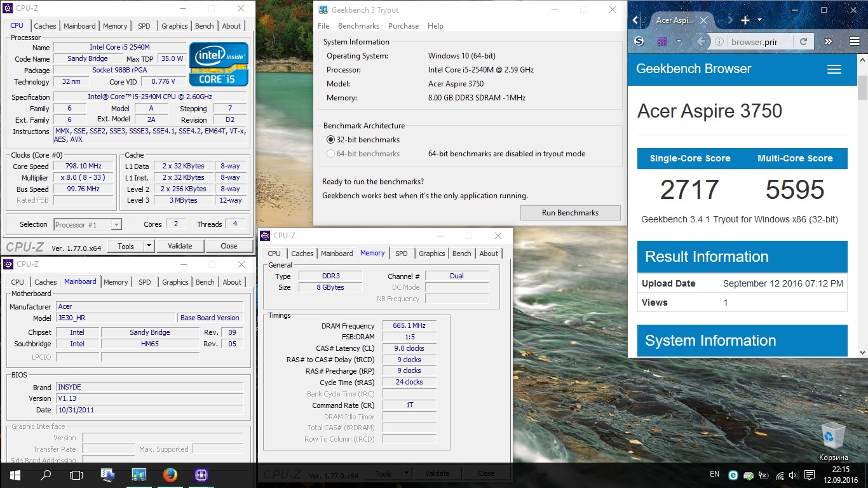
Task: Click the mainboard model JE30_HR field
Action: click(116, 318)
